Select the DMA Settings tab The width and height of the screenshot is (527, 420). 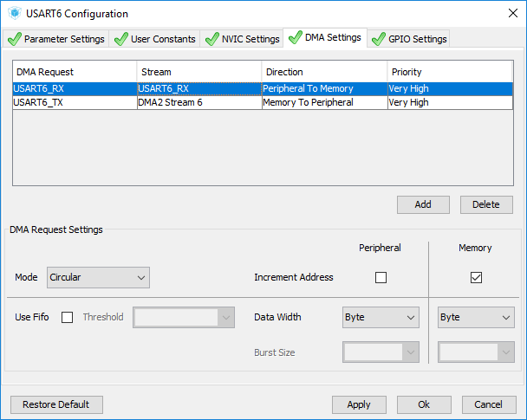[x=325, y=37]
